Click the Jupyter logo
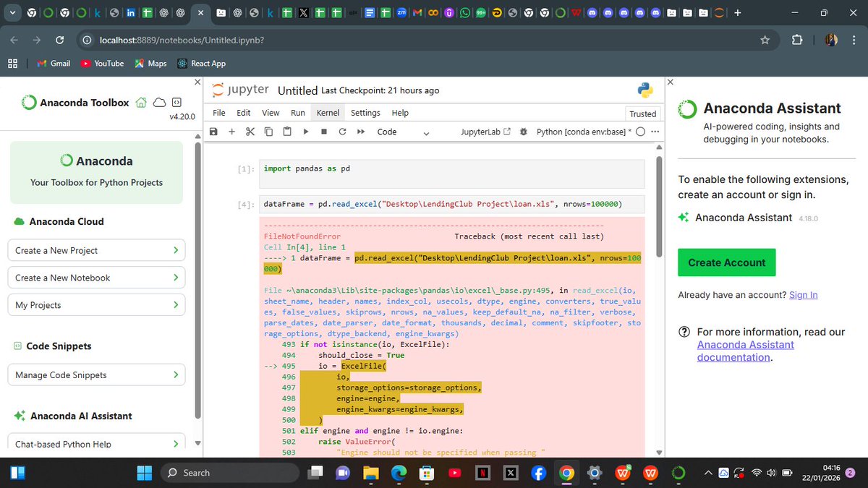 click(x=240, y=90)
